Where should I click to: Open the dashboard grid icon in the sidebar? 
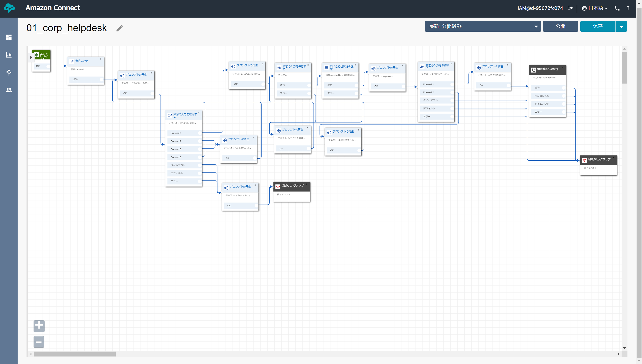coord(9,37)
